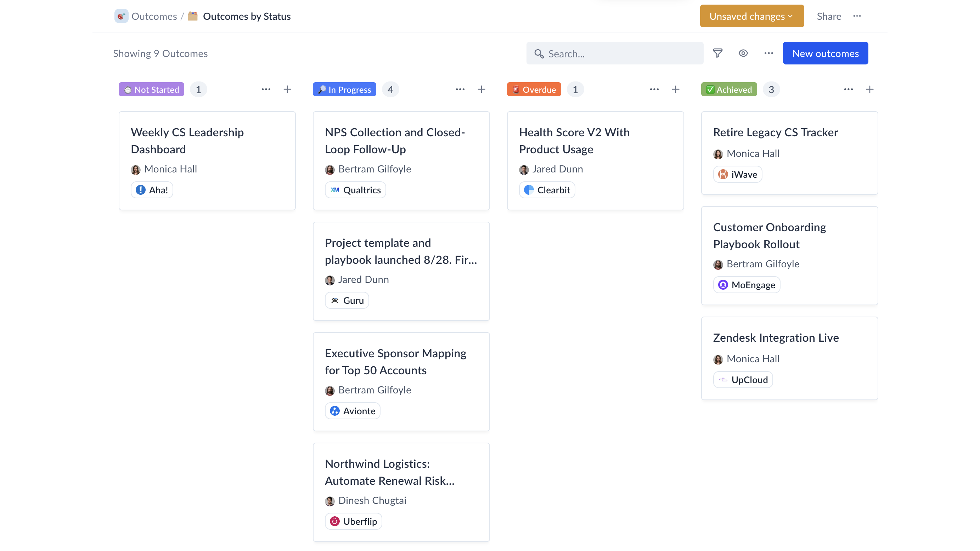Open the Guru tag chip
980x551 pixels.
click(x=347, y=300)
